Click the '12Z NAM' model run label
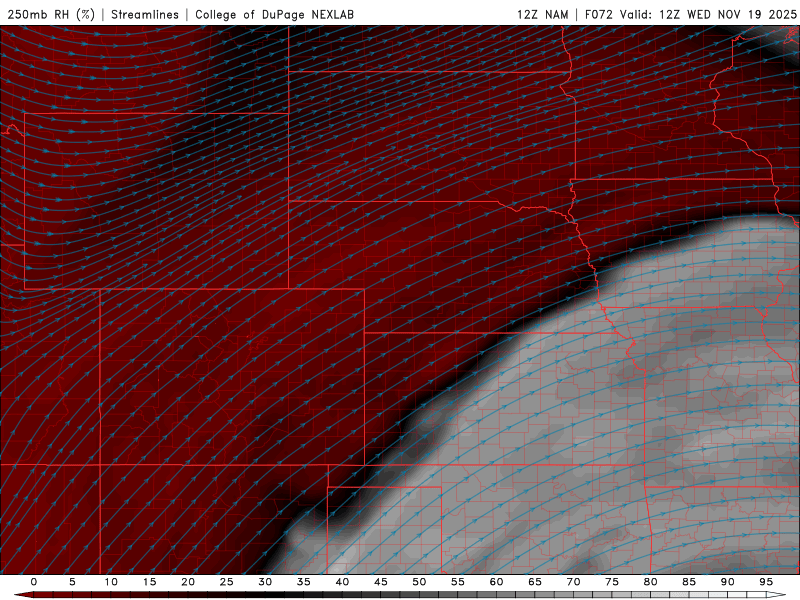Screen dimensions: 800x600 (543, 14)
